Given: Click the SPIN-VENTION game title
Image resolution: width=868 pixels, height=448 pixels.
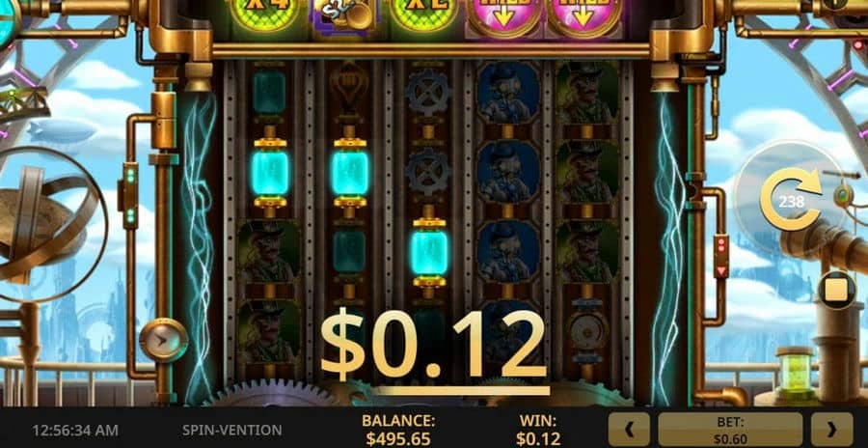Looking at the screenshot, I should [x=231, y=430].
